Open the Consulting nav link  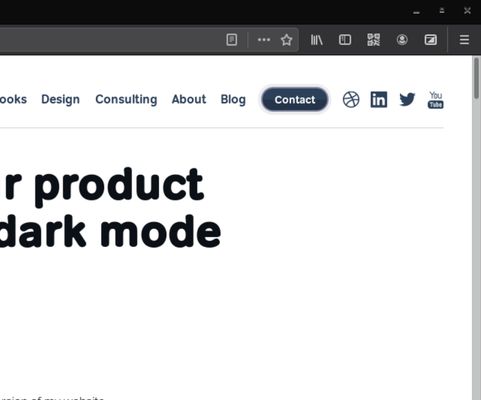pos(126,99)
